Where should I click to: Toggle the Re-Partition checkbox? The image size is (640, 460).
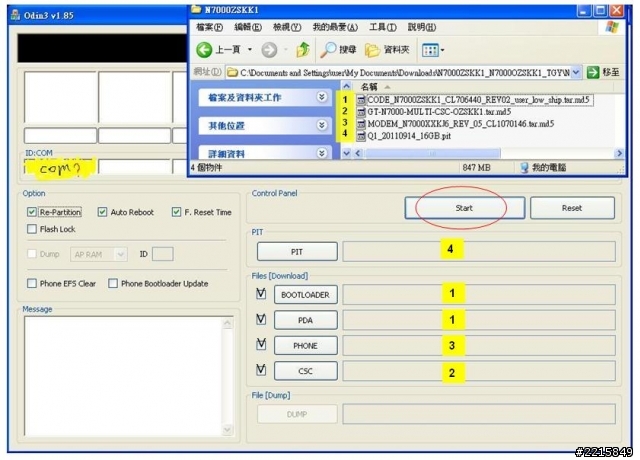pos(32,212)
